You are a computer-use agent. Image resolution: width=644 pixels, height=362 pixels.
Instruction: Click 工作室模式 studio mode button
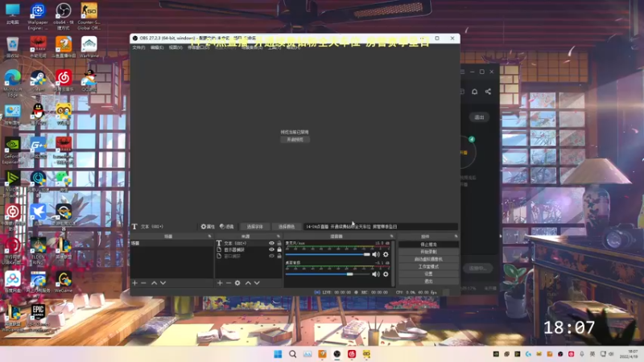point(428,266)
